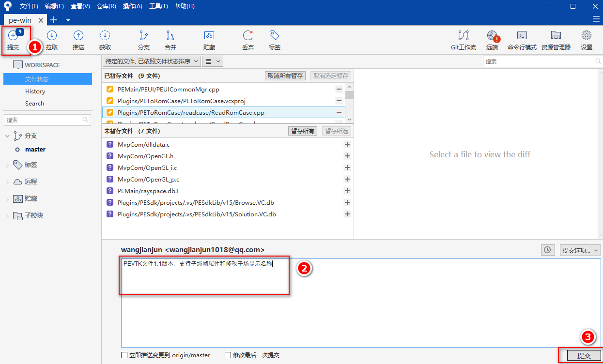Image resolution: width=603 pixels, height=364 pixels.
Task: Click the hamburger menu icon at top right
Action: [596, 19]
